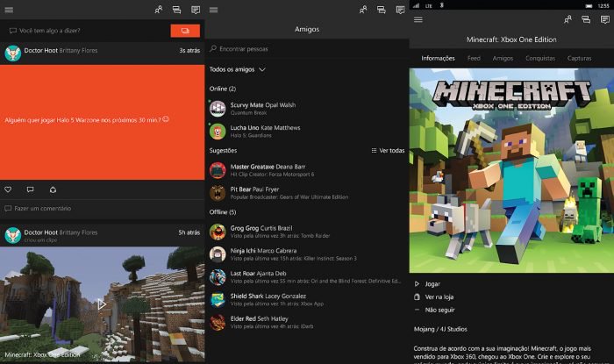Play the Minecraft clip video
The width and height of the screenshot is (614, 364).
pos(102,303)
